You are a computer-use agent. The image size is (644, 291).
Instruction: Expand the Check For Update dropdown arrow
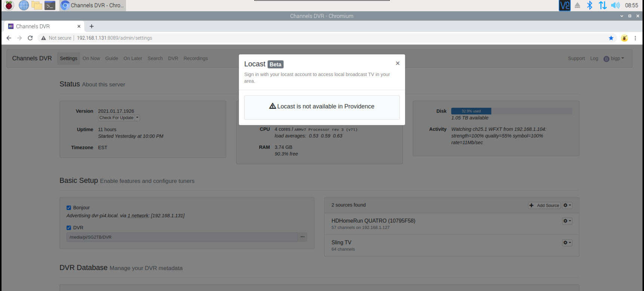pos(137,117)
